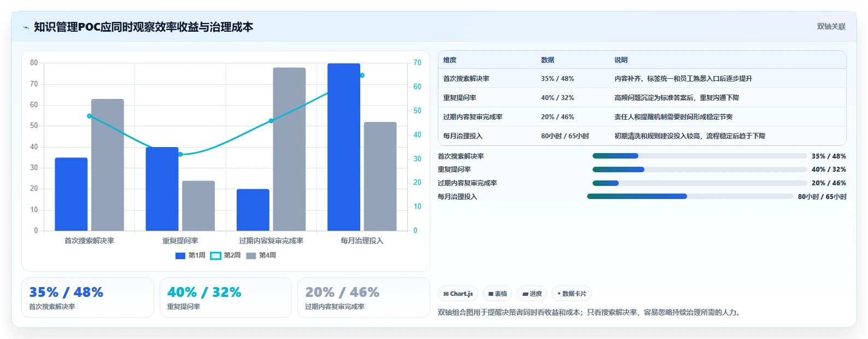Screen dimensions: 868x339
Task: Click the note about 初期清洗和规则建设
Action: pyautogui.click(x=690, y=136)
